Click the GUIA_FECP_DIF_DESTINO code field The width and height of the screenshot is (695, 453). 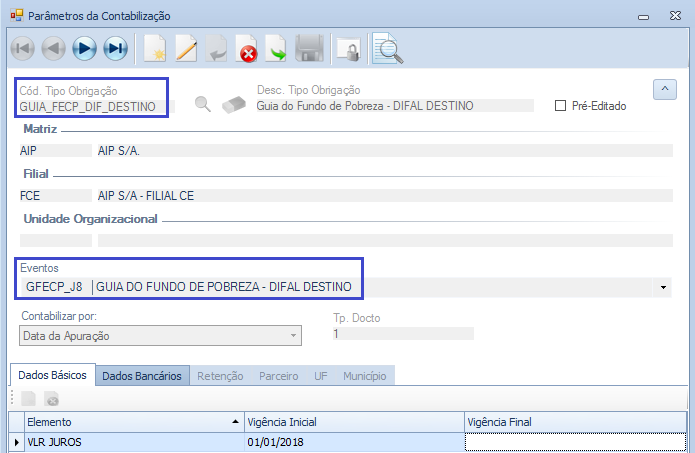pyautogui.click(x=97, y=106)
